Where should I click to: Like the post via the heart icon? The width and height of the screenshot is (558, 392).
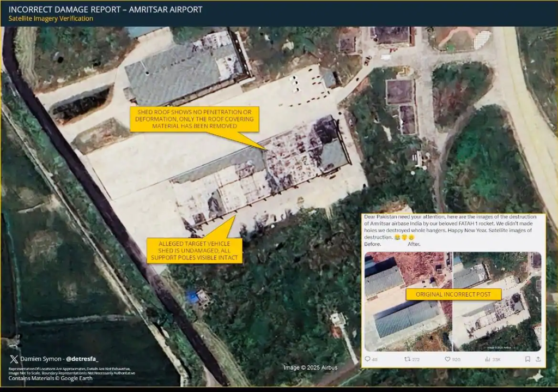coord(447,359)
